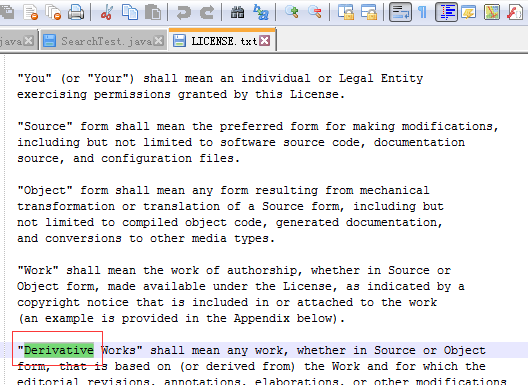This screenshot has width=528, height=385.
Task: Click the line beginning "Source" form shall mean
Action: (258, 126)
